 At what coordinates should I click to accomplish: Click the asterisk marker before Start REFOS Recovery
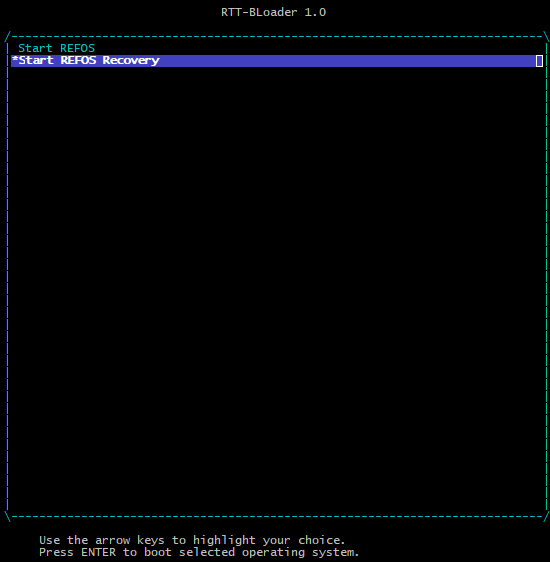click(x=15, y=59)
